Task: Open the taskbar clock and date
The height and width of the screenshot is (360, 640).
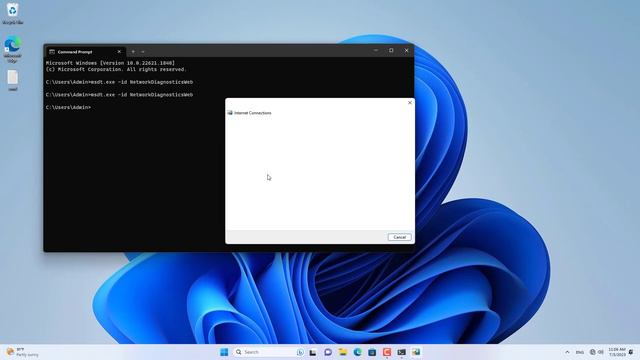Action: (617, 352)
